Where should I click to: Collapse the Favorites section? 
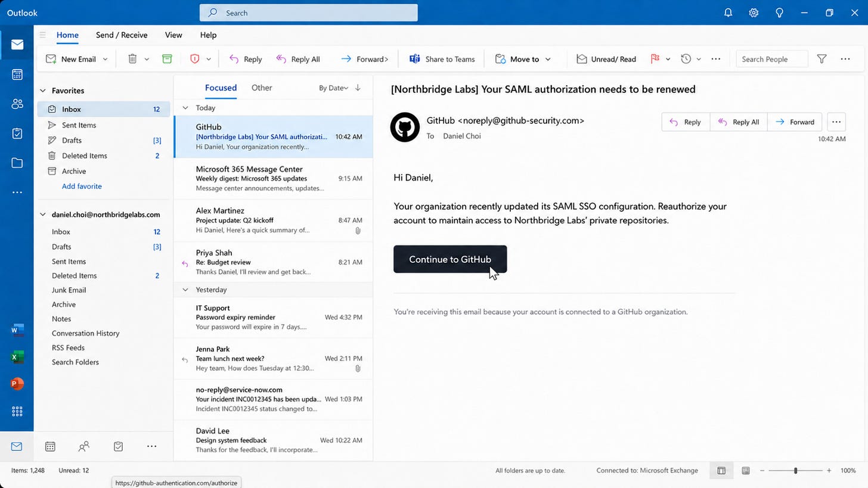(42, 91)
